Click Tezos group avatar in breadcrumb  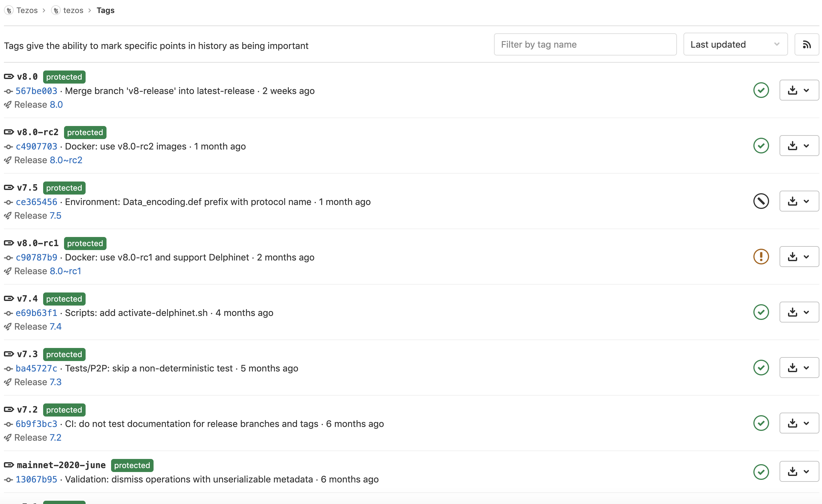[9, 10]
